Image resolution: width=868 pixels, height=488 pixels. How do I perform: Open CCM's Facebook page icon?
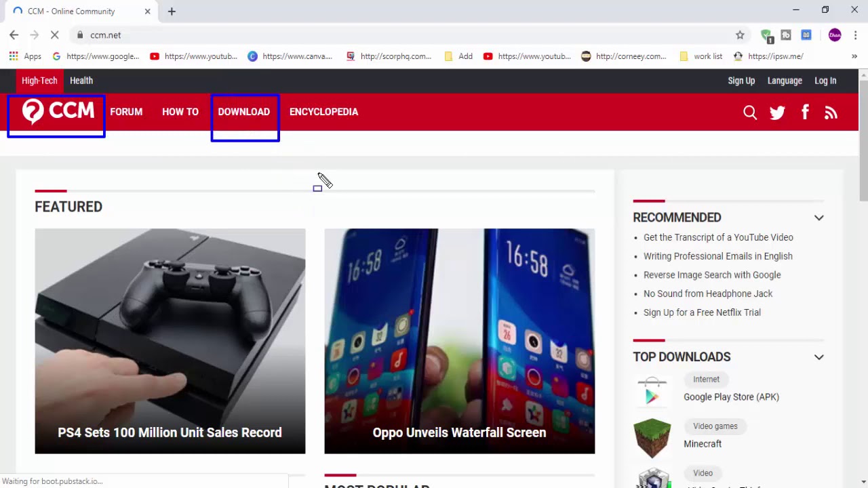[x=805, y=113]
